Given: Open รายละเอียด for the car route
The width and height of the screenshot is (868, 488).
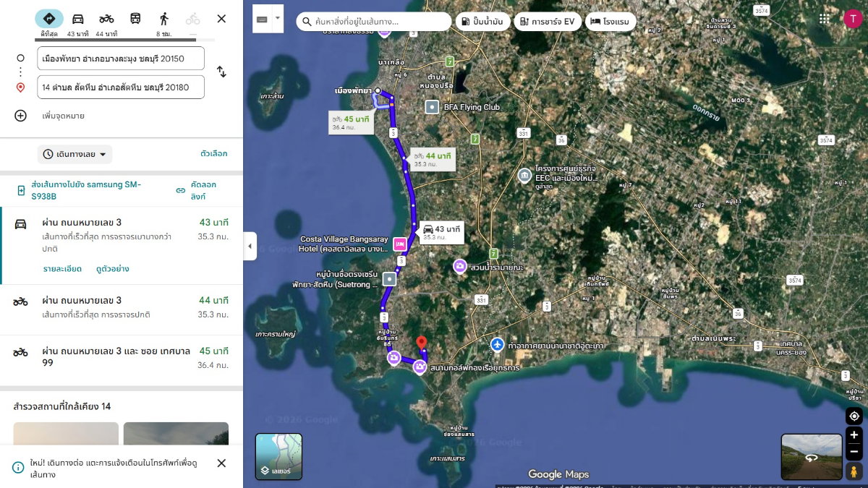Looking at the screenshot, I should pyautogui.click(x=62, y=269).
